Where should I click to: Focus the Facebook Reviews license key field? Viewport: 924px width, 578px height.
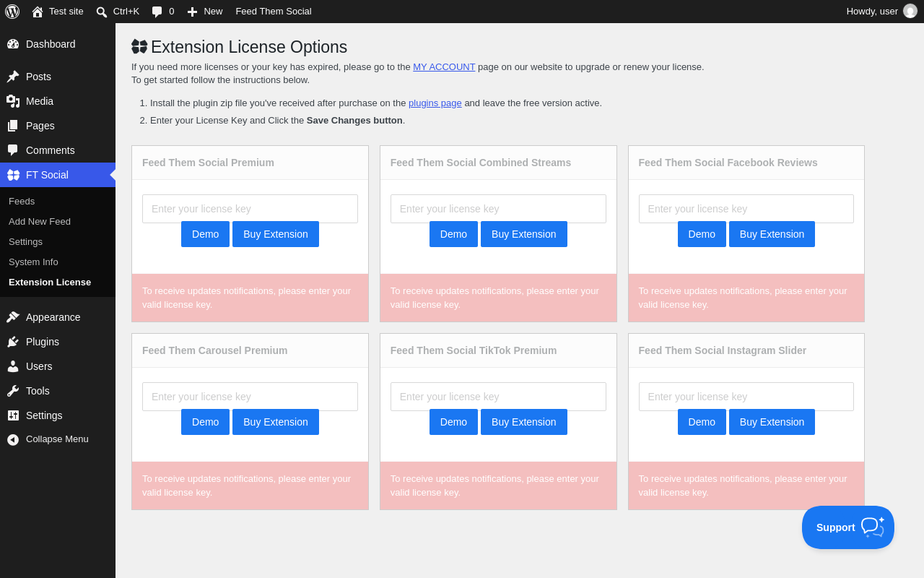[x=746, y=209]
